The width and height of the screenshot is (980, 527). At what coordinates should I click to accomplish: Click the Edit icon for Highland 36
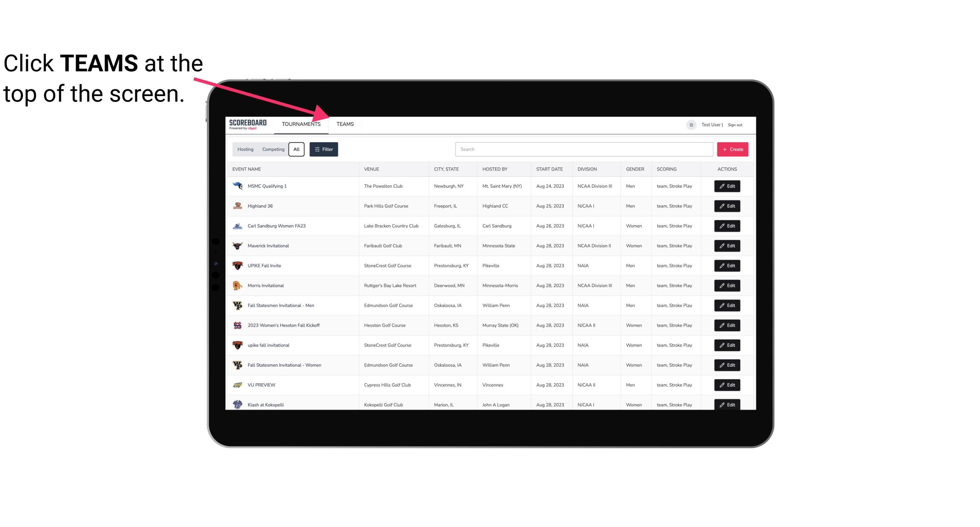click(x=728, y=207)
